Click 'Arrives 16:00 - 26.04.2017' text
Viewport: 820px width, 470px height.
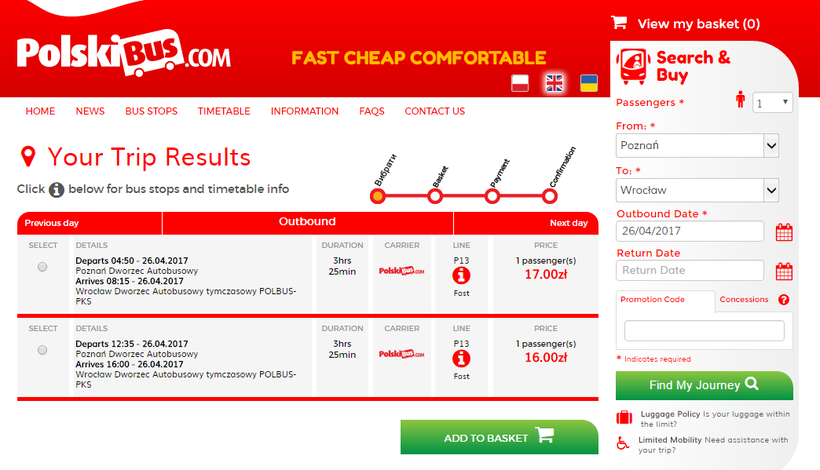click(130, 364)
